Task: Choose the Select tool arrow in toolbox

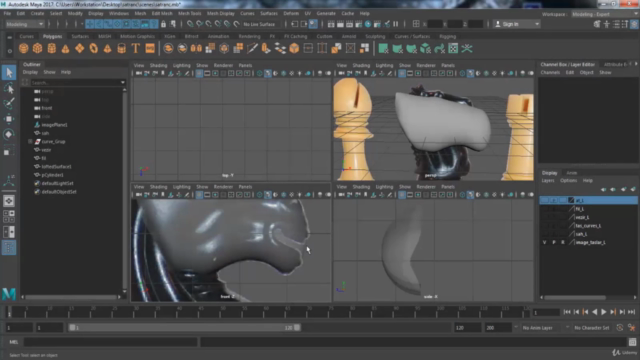Action: tap(9, 73)
